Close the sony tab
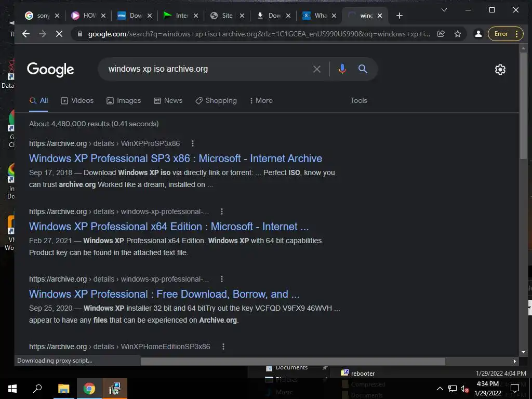Image resolution: width=532 pixels, height=399 pixels. [x=57, y=16]
